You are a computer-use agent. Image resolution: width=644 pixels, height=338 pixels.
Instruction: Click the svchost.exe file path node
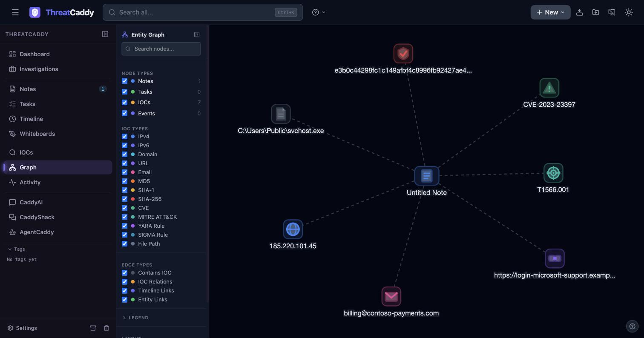(281, 114)
